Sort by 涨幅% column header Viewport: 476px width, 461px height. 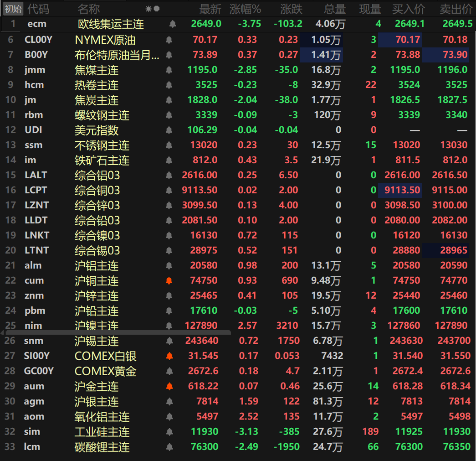tap(245, 9)
